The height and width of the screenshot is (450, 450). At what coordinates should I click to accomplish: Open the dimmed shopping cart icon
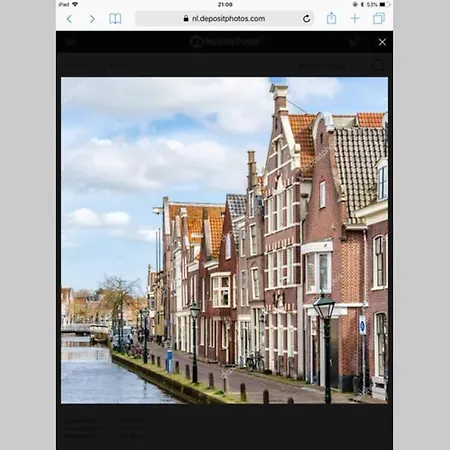(x=353, y=42)
